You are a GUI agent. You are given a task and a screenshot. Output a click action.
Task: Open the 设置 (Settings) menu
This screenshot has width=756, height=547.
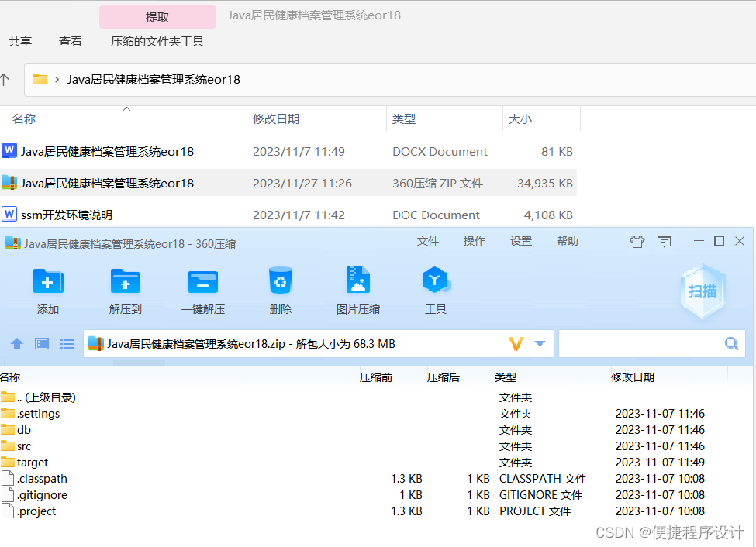tap(521, 241)
